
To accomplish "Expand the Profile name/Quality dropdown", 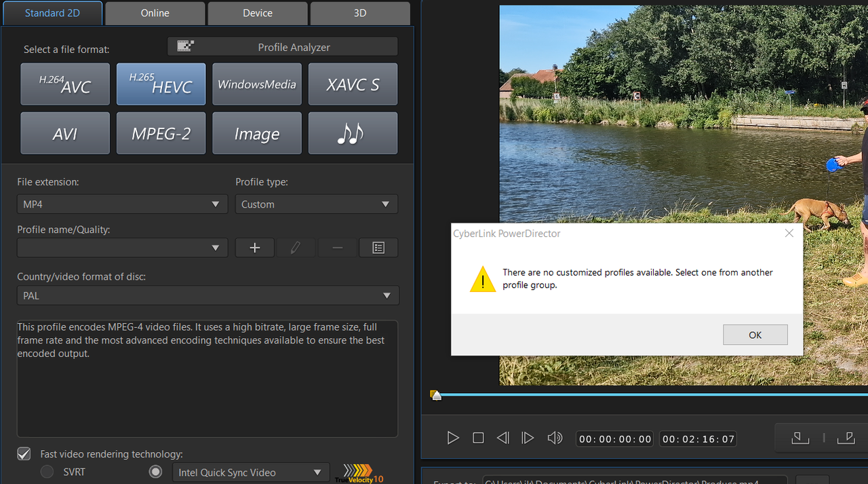I will click(122, 248).
